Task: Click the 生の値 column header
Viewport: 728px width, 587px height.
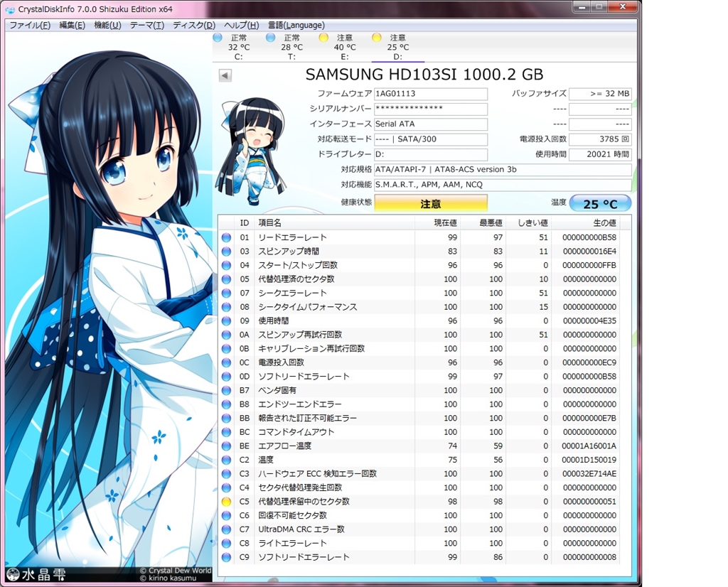Action: (x=585, y=223)
